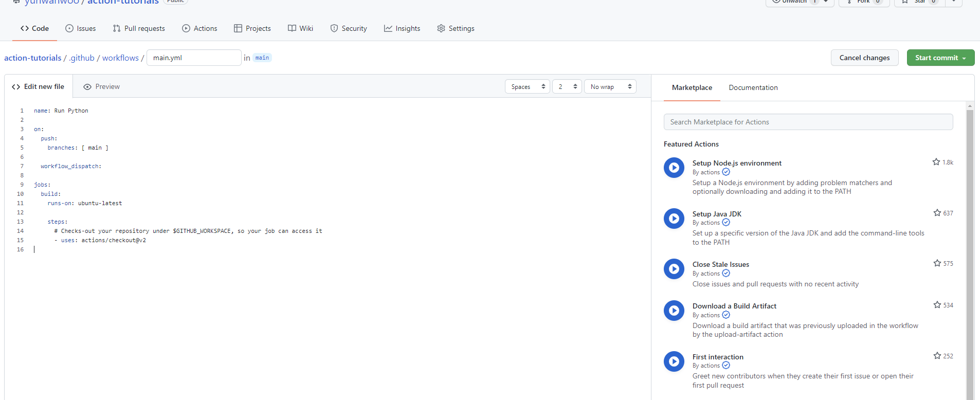980x400 pixels.
Task: Navigate to .github breadcrumb link
Action: click(x=82, y=58)
